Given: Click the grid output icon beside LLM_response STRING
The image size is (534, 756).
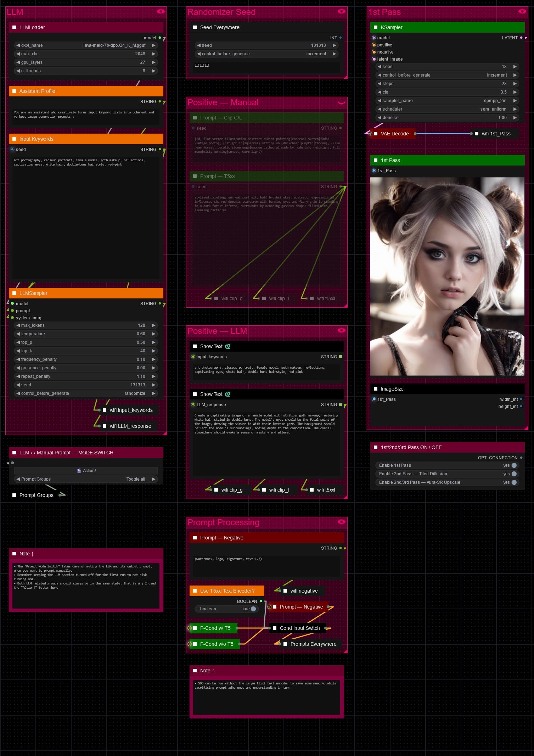Looking at the screenshot, I should tap(341, 404).
